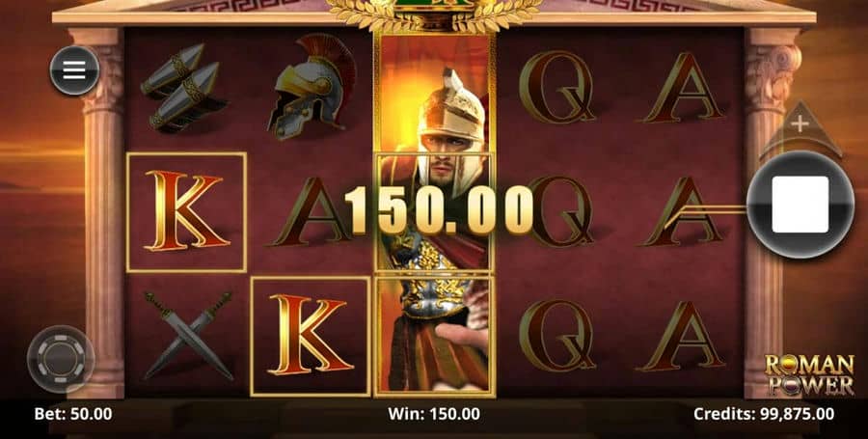The width and height of the screenshot is (868, 439).
Task: Click the Roman Power logo
Action: pyautogui.click(x=809, y=374)
